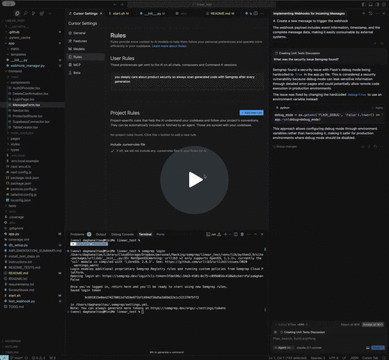Screen dimensions: 389x360
Task: Collapse the components folder
Action: click(20, 82)
